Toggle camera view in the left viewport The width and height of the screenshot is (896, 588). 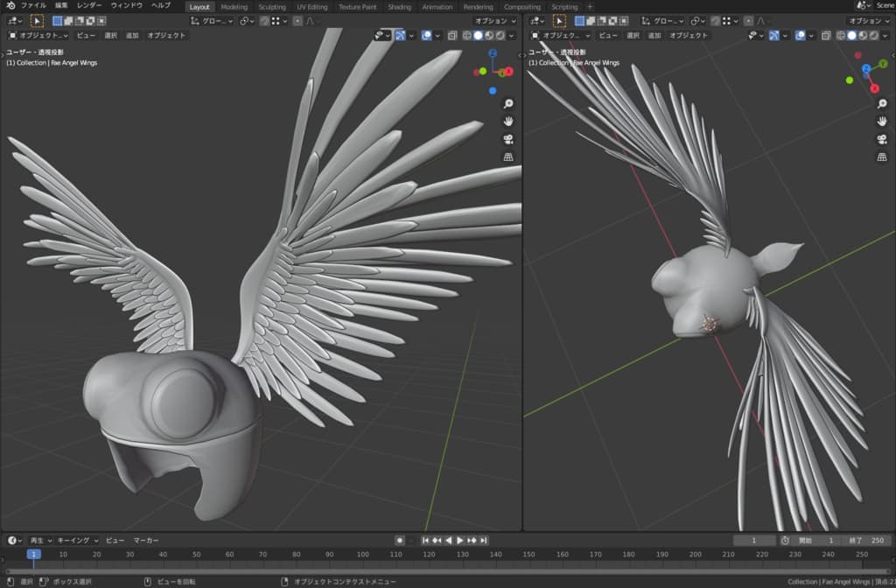pyautogui.click(x=508, y=139)
